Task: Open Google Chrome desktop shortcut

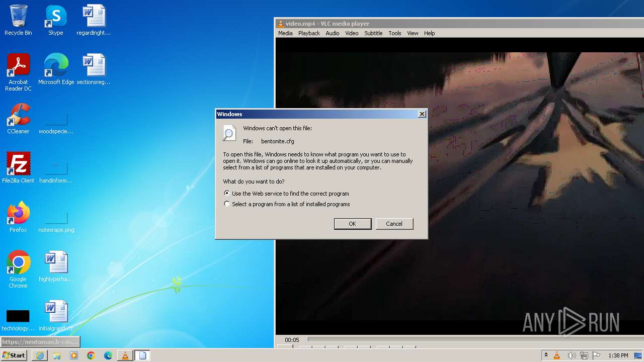Action: [18, 269]
